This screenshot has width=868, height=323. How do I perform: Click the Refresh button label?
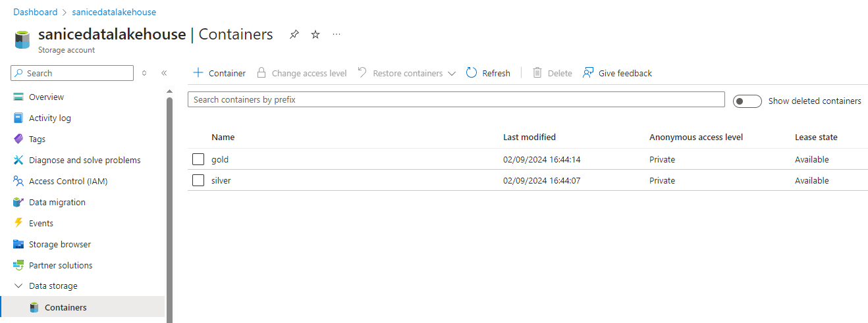click(496, 73)
